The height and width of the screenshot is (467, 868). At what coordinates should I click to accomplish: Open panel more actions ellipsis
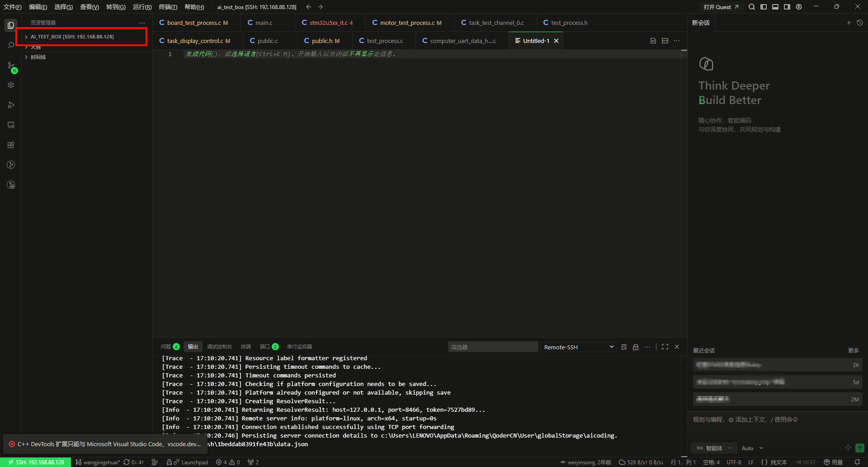click(647, 347)
